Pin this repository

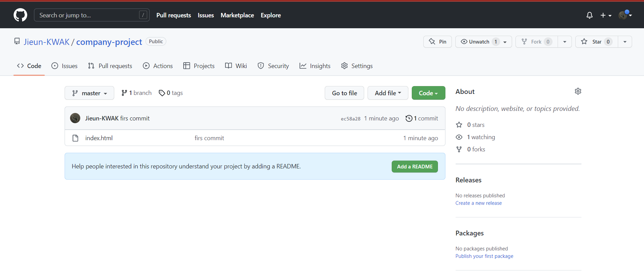438,42
